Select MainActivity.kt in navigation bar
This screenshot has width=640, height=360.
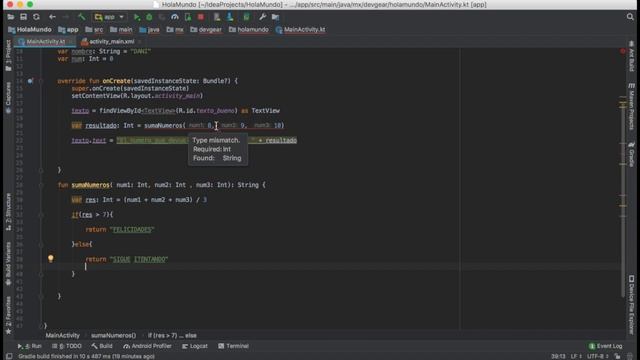pyautogui.click(x=301, y=29)
